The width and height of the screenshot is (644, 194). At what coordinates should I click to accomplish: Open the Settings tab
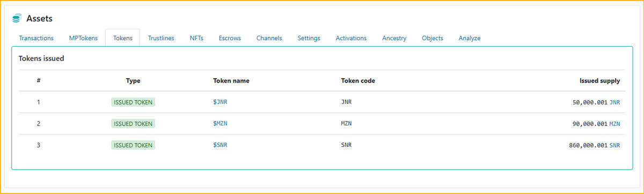tap(309, 38)
